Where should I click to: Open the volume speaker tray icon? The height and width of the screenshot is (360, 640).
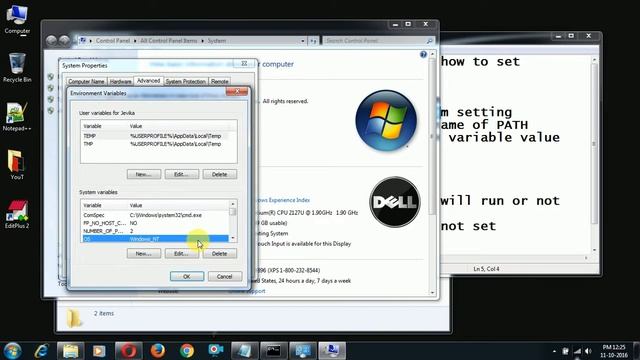coord(588,351)
